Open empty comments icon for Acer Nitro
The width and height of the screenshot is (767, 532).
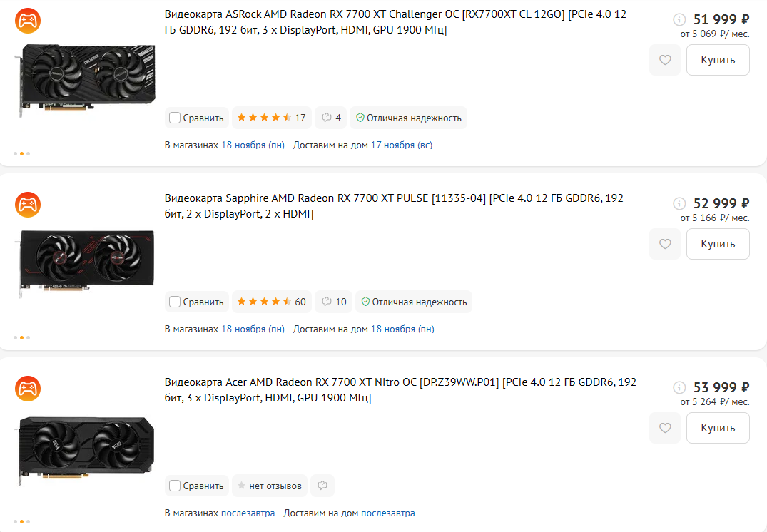(x=322, y=486)
